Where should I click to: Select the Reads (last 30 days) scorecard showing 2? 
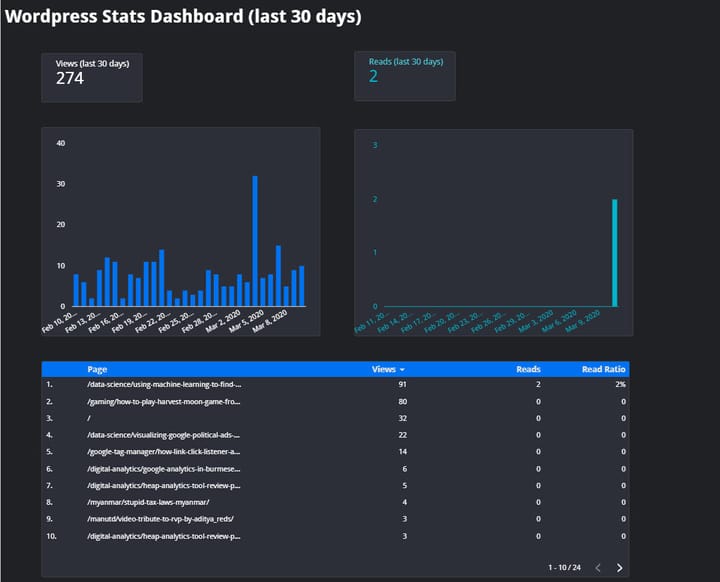coord(405,75)
